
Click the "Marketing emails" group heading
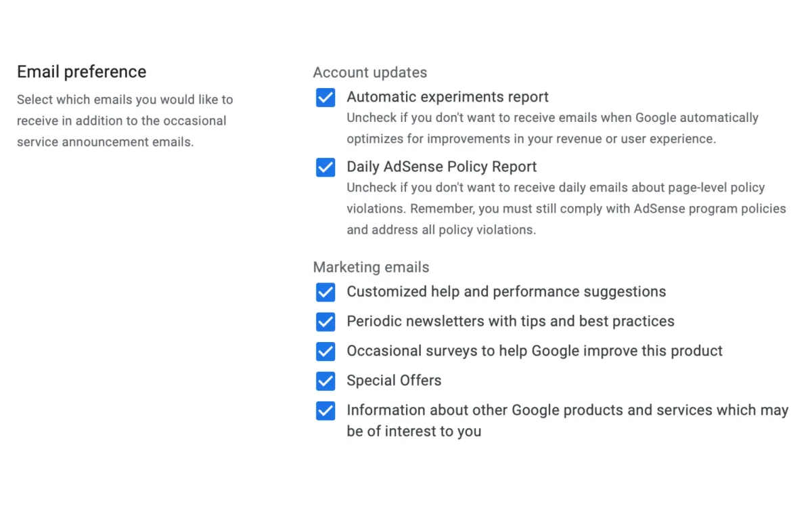[371, 267]
